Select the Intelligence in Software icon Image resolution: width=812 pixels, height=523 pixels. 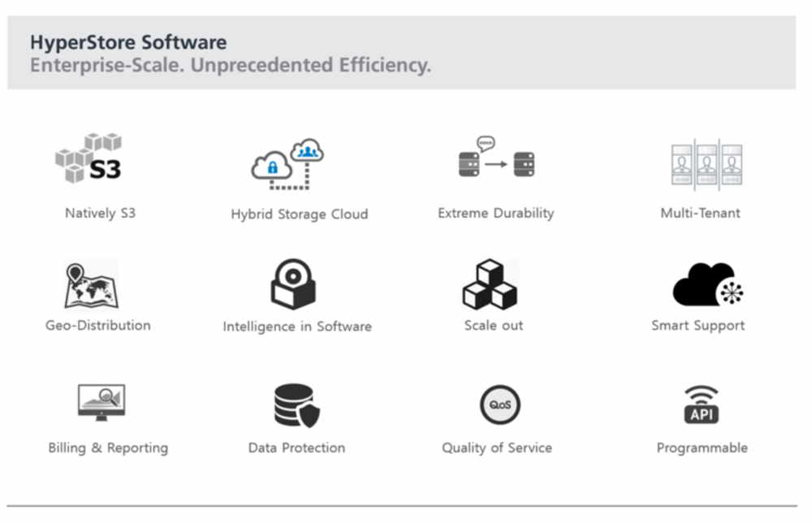[293, 284]
